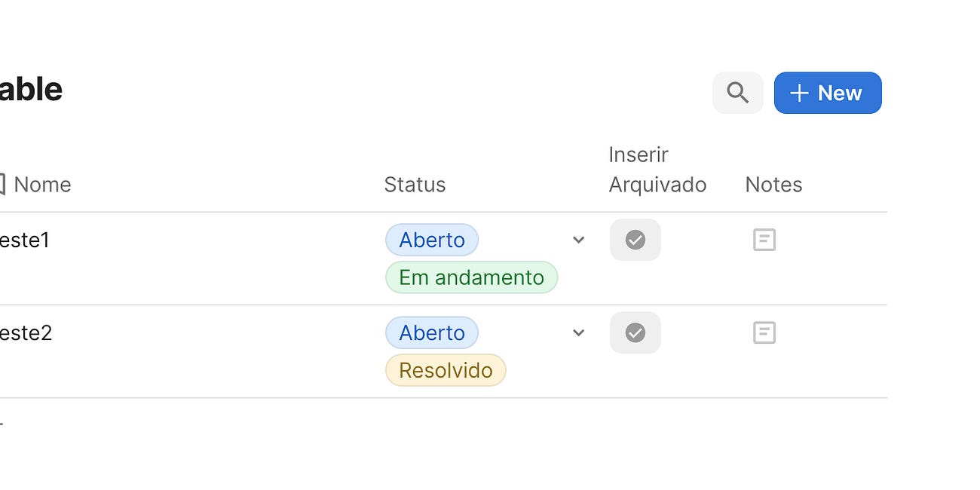Open the teste2 record
The width and height of the screenshot is (980, 490).
coord(28,332)
